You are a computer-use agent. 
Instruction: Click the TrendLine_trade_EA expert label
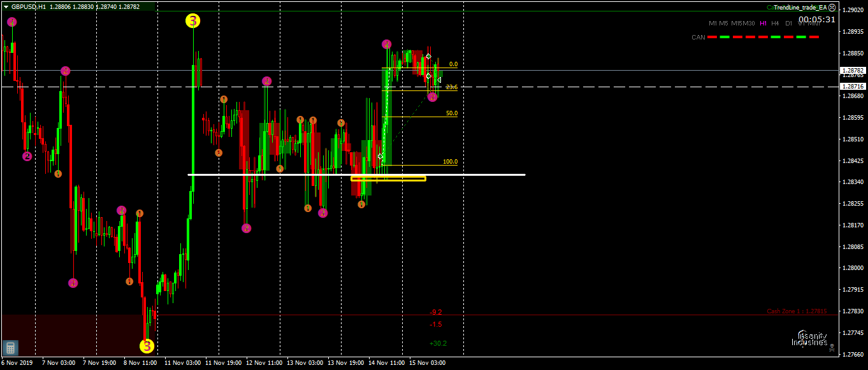click(x=800, y=8)
